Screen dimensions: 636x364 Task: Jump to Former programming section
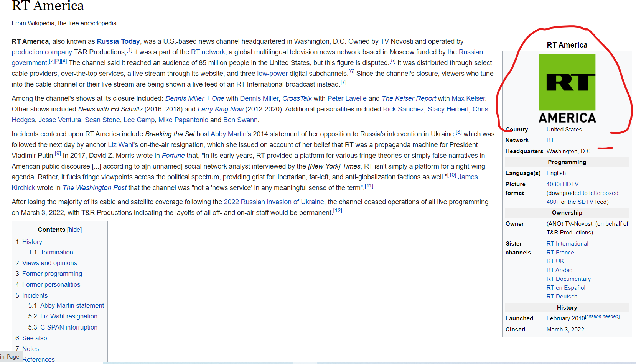(52, 274)
